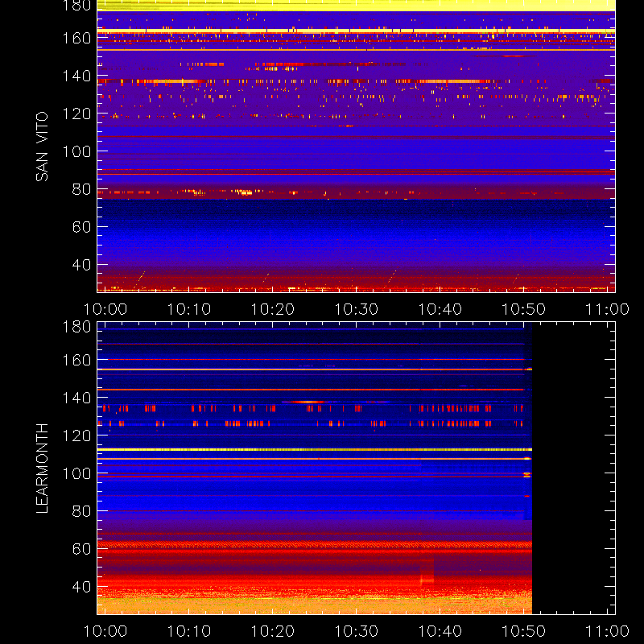The image size is (644, 644).
Task: Click the 11:00 time label under Learmonth plot
Action: click(607, 631)
